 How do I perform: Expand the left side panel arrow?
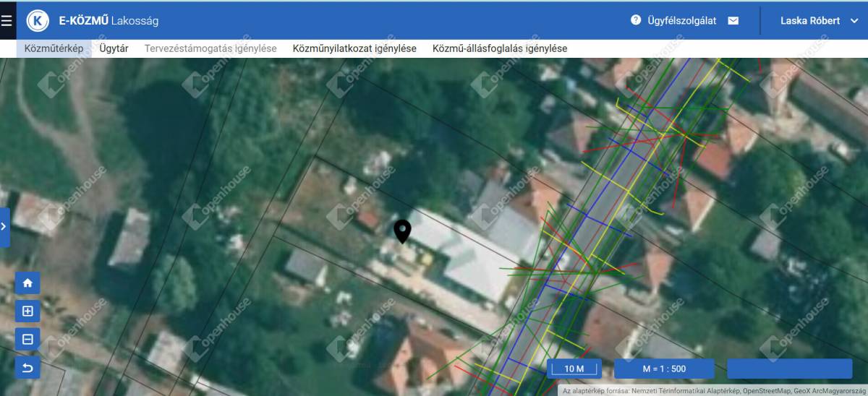tap(4, 227)
